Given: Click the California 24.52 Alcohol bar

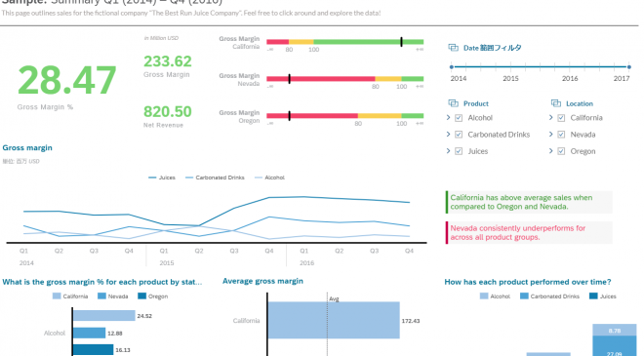Looking at the screenshot, I should coord(104,316).
